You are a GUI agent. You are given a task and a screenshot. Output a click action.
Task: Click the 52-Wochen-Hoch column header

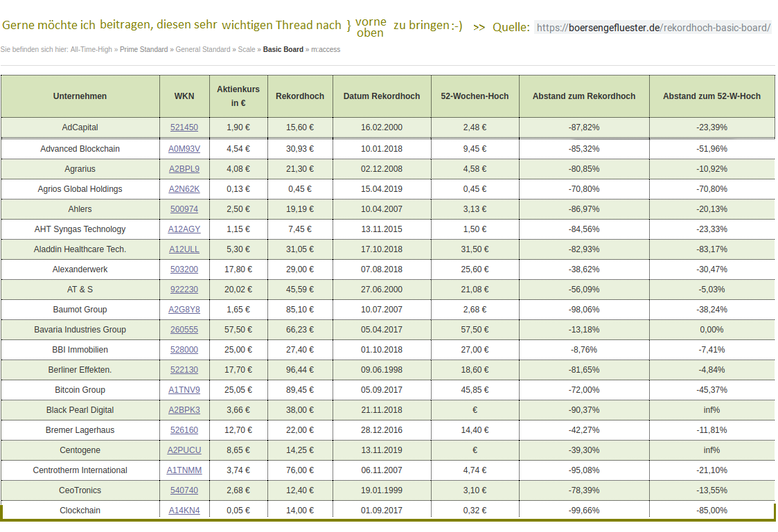click(475, 96)
